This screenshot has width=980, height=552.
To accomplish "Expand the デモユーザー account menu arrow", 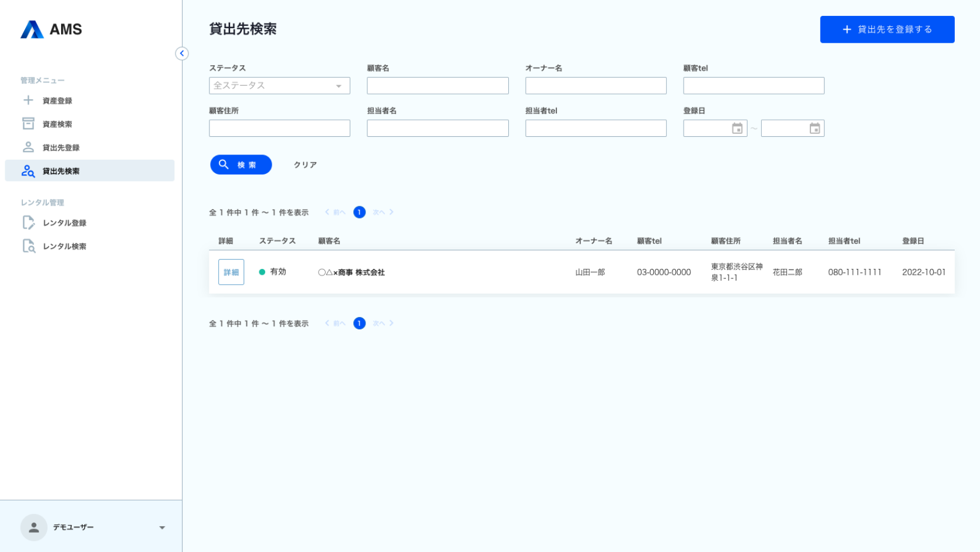I will (162, 527).
